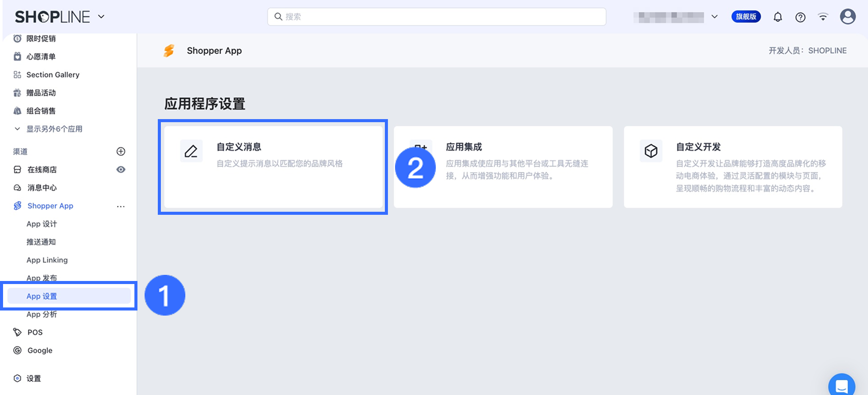The height and width of the screenshot is (395, 868).
Task: Add a channel with the 渠道 plus icon
Action: (121, 151)
